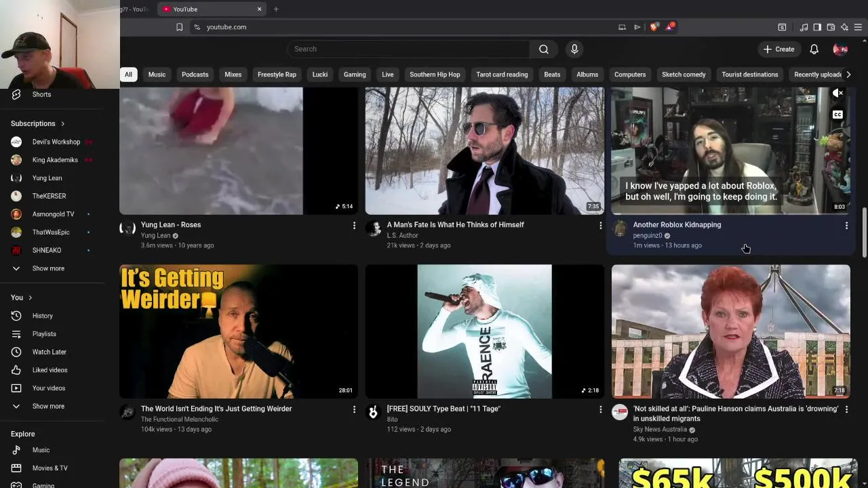Image resolution: width=868 pixels, height=488 pixels.
Task: Open the browser playlist music-note icon
Action: click(804, 27)
